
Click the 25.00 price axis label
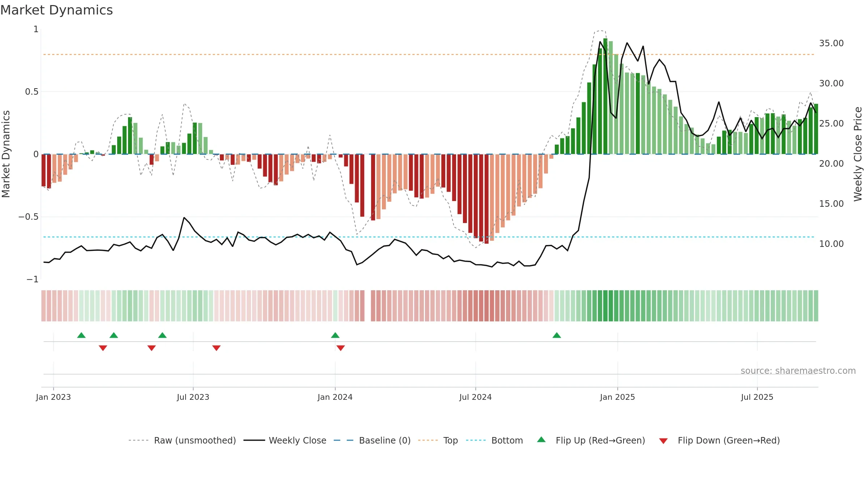pos(831,124)
